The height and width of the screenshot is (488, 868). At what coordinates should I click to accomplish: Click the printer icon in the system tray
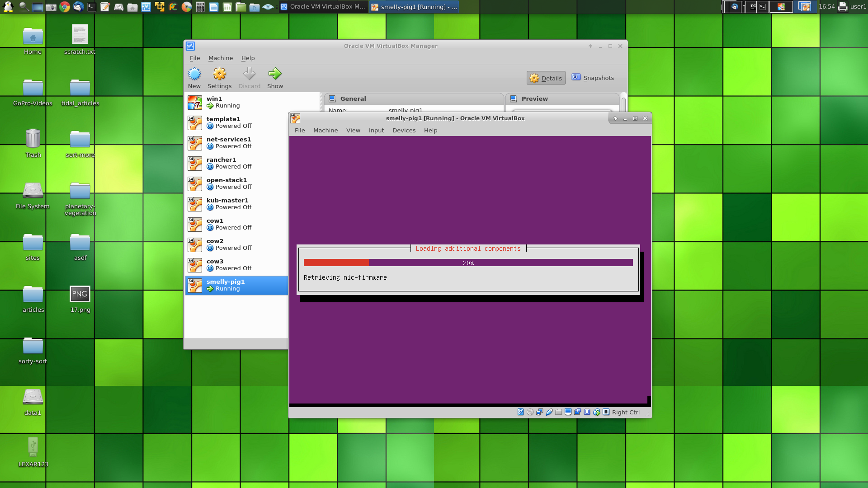point(842,7)
